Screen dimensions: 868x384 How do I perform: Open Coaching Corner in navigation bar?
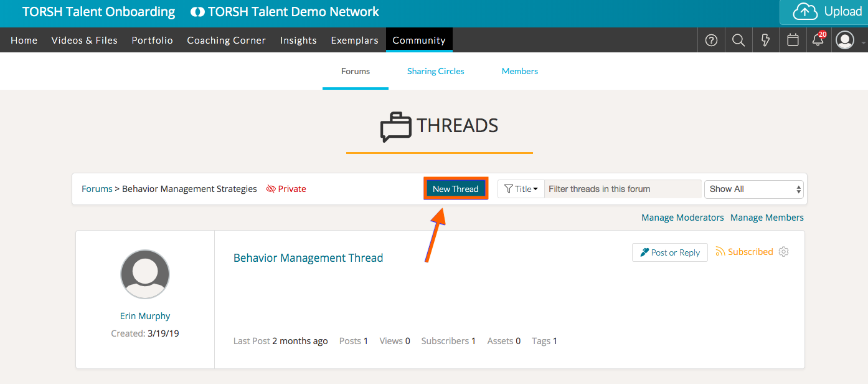coord(226,40)
